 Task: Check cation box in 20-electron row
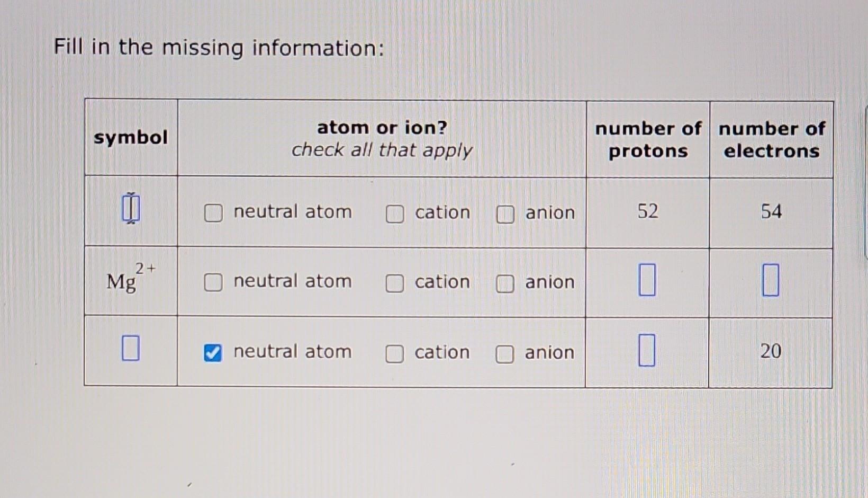[x=394, y=354]
